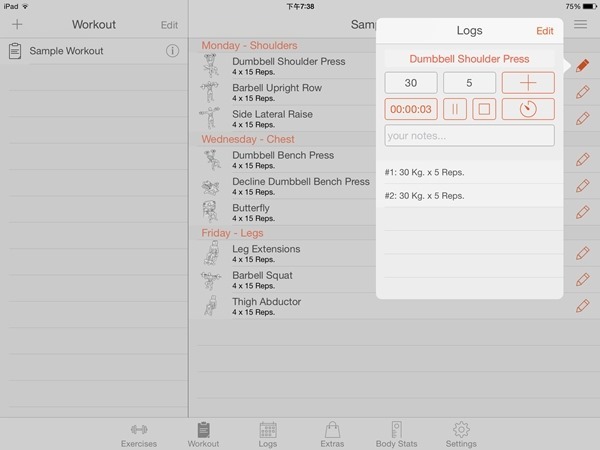Open the Logs tab
The image size is (600, 450).
268,435
